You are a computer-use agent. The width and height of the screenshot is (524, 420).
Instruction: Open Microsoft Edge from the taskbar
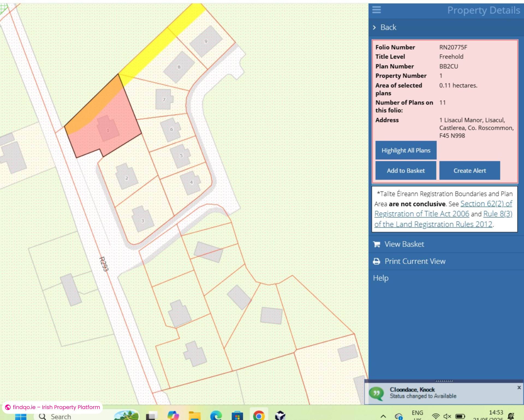click(x=216, y=416)
